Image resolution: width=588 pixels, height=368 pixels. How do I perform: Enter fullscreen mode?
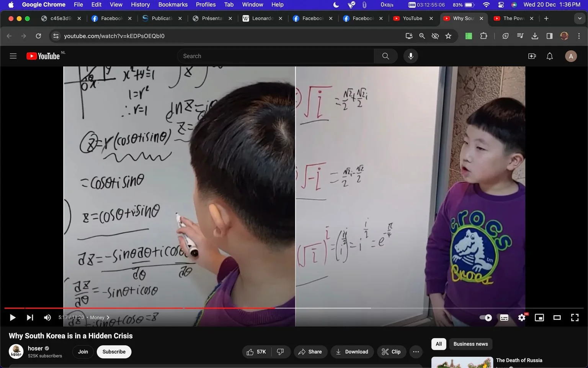(575, 317)
